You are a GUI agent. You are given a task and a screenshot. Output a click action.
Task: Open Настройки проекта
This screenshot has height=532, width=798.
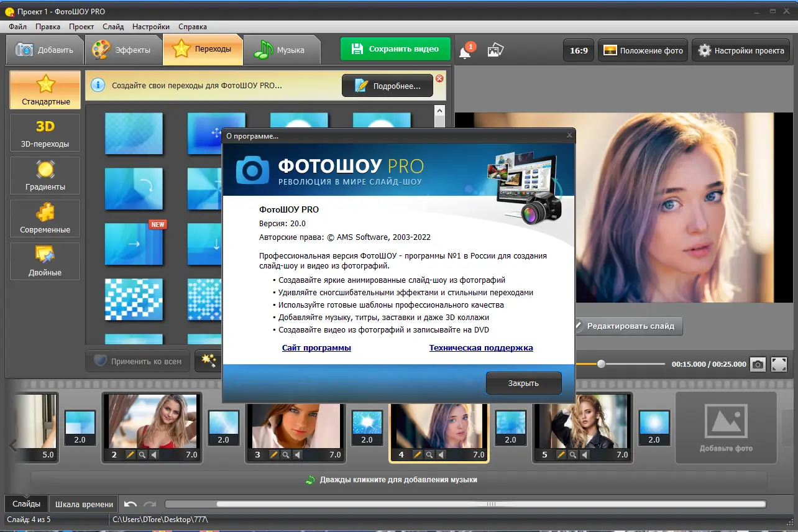coord(741,51)
